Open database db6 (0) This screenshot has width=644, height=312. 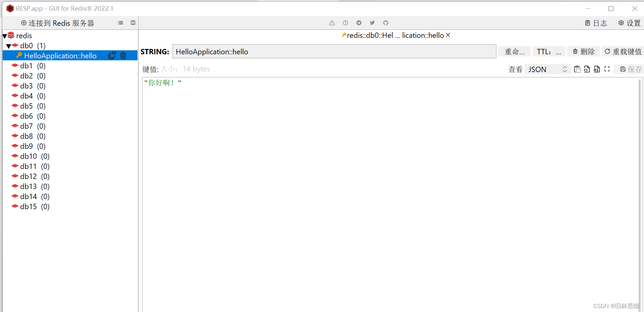(x=33, y=116)
